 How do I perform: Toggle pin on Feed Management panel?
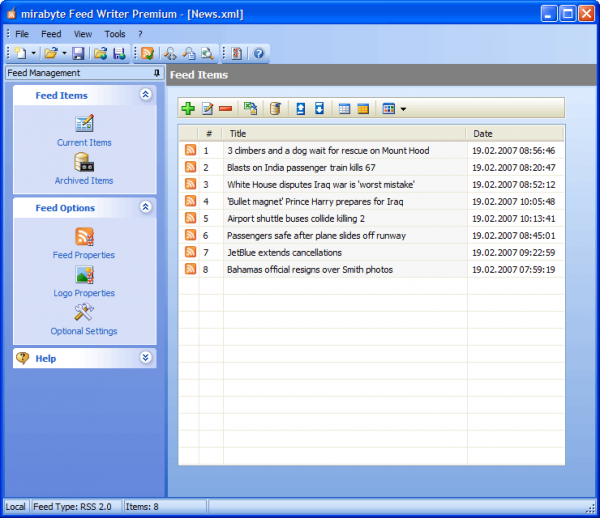(157, 73)
